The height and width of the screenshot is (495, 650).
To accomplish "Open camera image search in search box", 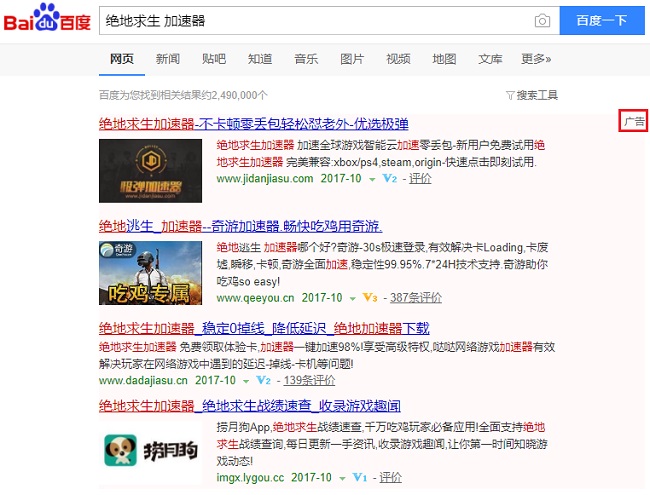I will [x=542, y=21].
